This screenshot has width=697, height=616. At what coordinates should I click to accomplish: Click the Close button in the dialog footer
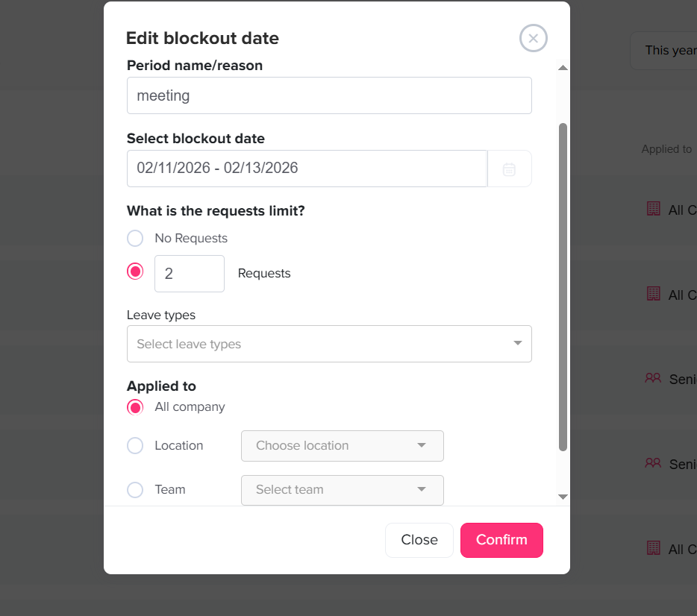[419, 540]
